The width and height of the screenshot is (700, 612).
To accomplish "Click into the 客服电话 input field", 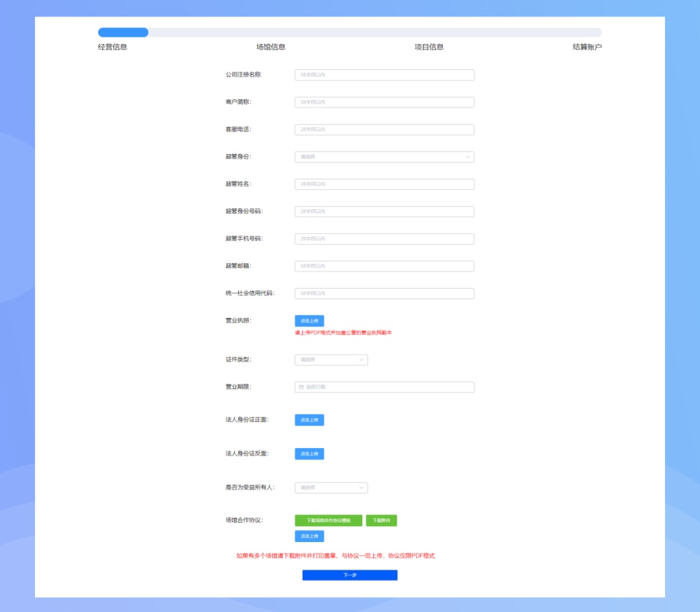I will [x=384, y=130].
